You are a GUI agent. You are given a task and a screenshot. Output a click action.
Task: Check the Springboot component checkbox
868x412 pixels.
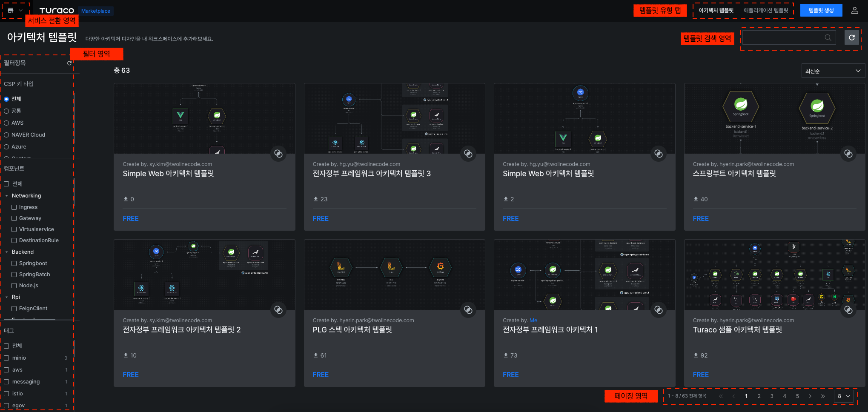pyautogui.click(x=14, y=263)
